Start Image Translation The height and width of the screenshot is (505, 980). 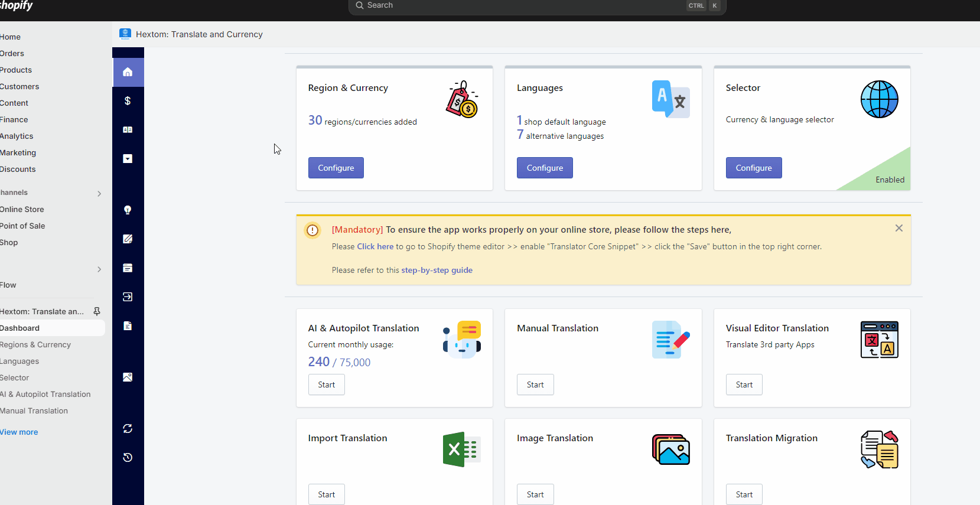[x=535, y=494]
